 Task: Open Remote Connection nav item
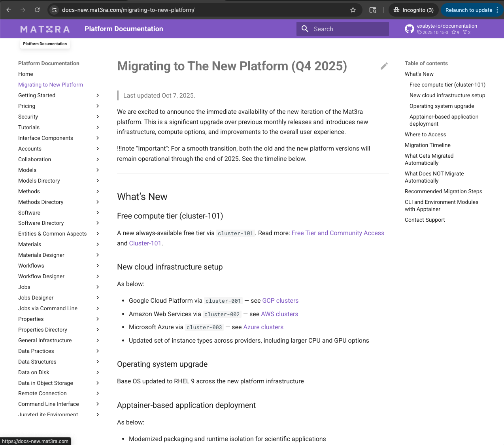[42, 393]
